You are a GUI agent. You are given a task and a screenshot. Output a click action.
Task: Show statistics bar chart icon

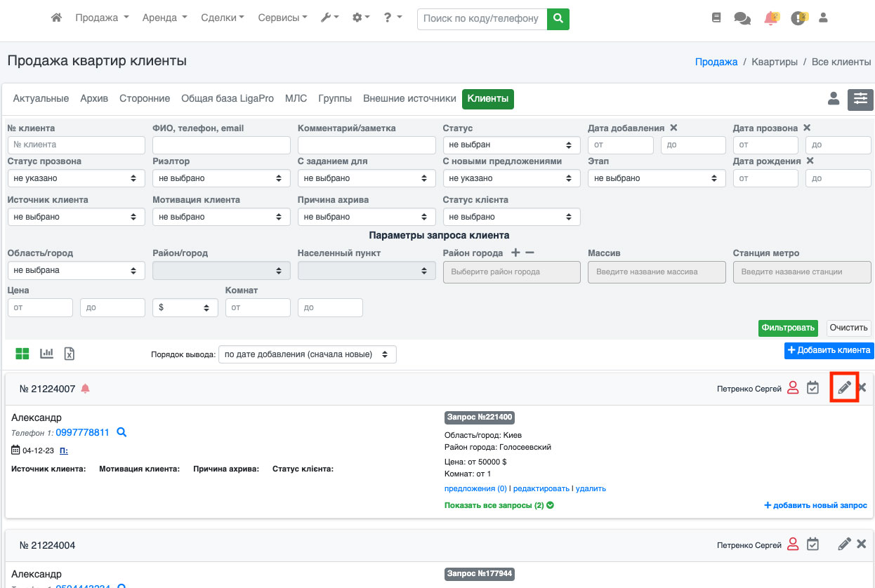coord(47,354)
